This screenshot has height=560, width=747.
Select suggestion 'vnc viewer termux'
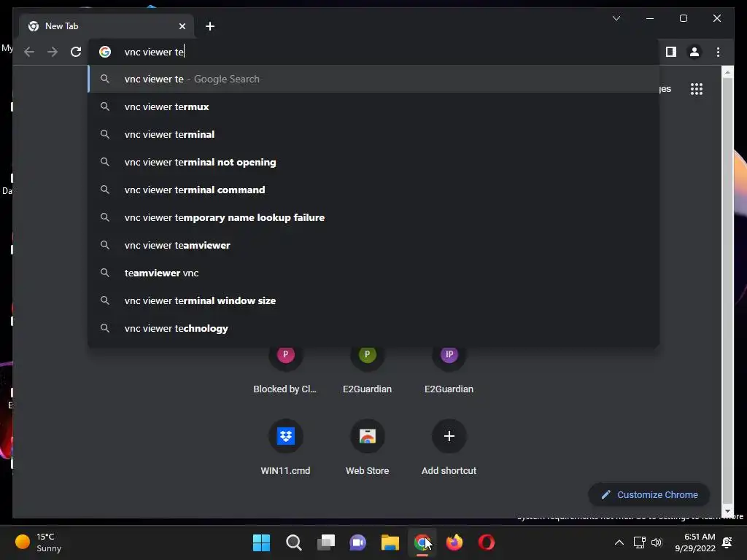pyautogui.click(x=374, y=106)
